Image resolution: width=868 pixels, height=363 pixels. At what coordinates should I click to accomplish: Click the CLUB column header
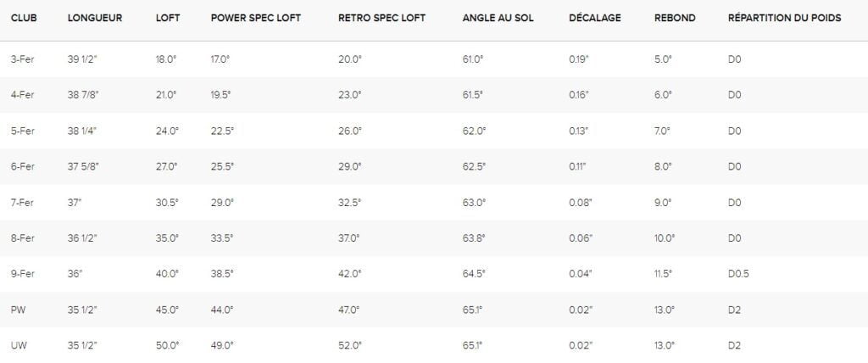(x=24, y=18)
